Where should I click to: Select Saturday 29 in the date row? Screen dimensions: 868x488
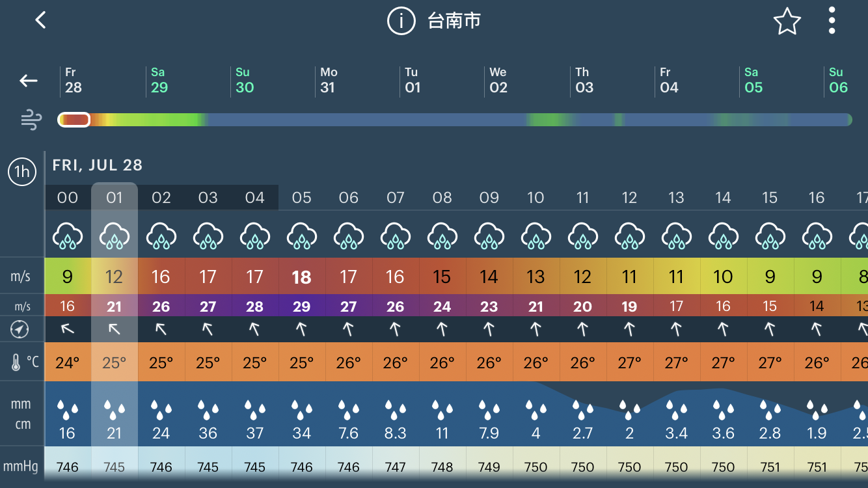[x=159, y=81]
